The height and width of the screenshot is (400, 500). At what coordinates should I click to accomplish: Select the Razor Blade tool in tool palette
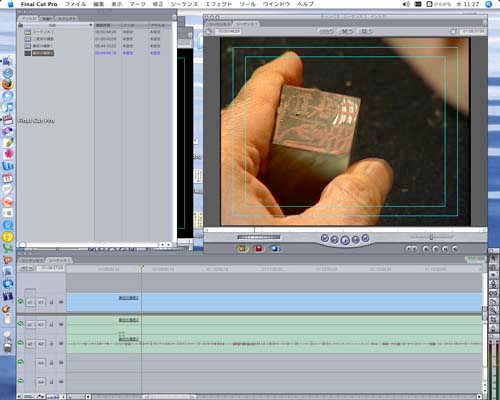(x=494, y=301)
